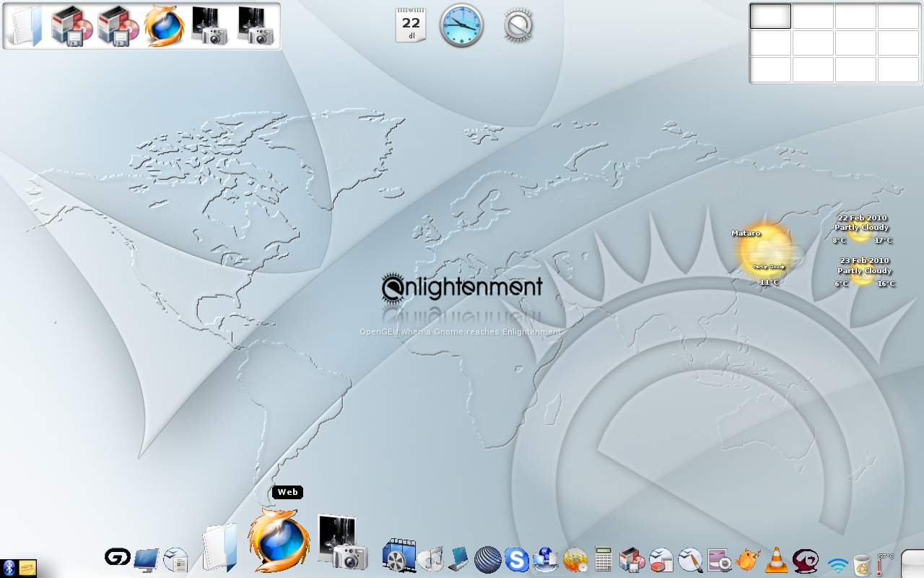
Task: Launch Firefox from the bottom dock
Action: pyautogui.click(x=275, y=540)
